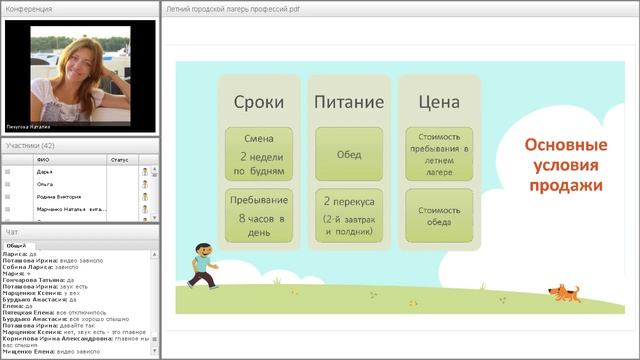Image resolution: width=640 pixels, height=360 pixels.
Task: Click chat message Гончарова Татьяна: да
Action: click(38, 280)
